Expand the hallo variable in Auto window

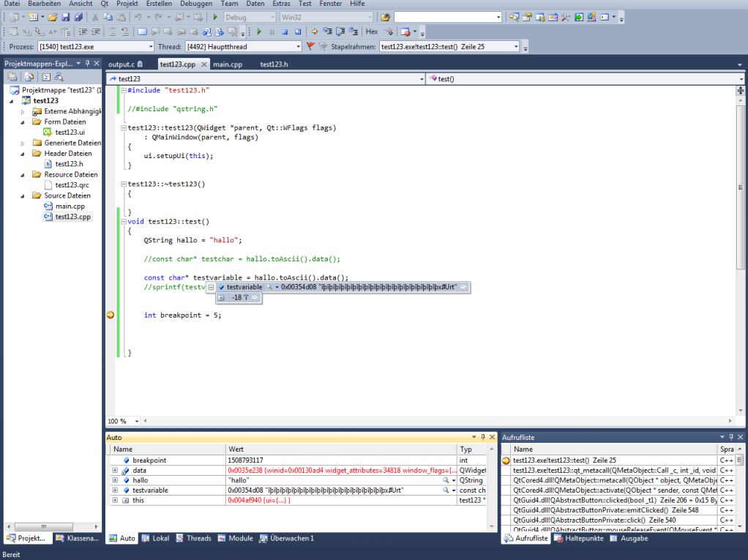tap(115, 480)
